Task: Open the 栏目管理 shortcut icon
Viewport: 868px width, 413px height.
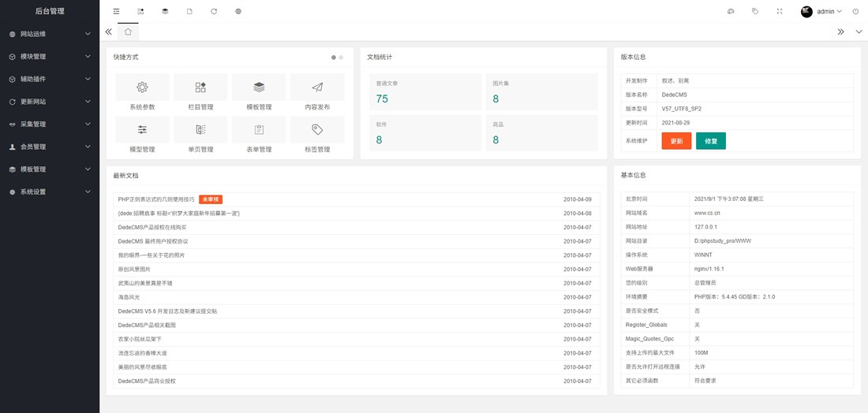Action: coord(200,87)
